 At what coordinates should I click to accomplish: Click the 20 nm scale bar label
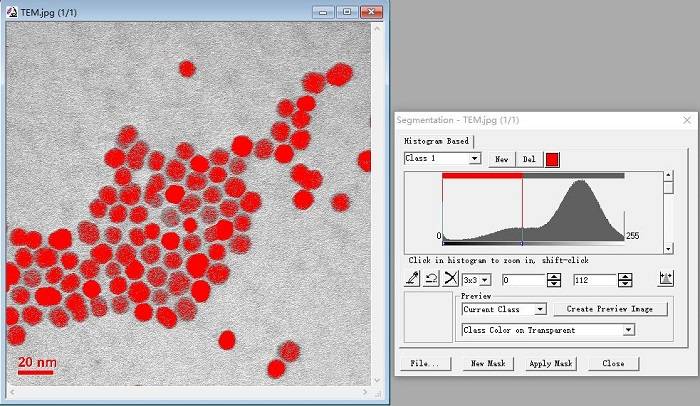[x=38, y=362]
